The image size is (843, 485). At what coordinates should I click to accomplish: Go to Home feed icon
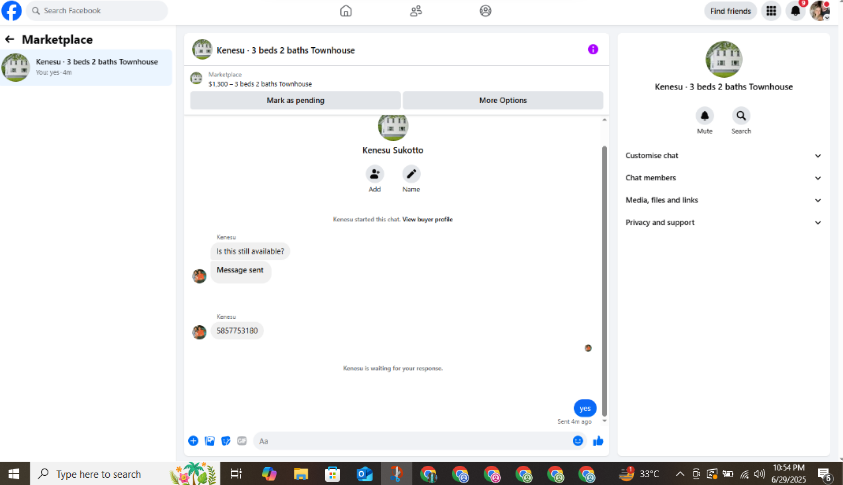(346, 11)
